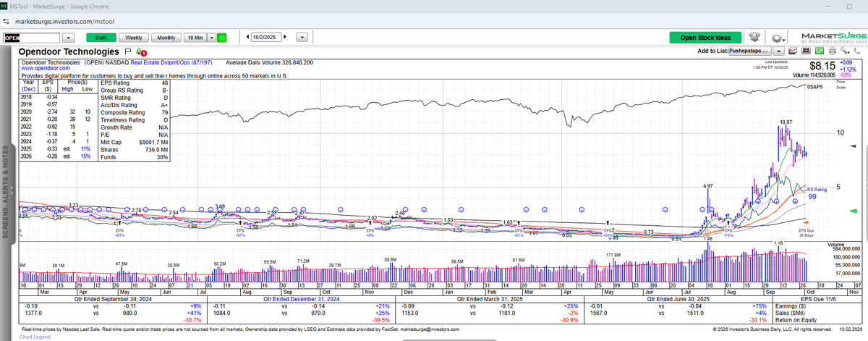Click the Funds 30% value
Image resolution: width=868 pixels, height=341 pixels.
coord(162,157)
